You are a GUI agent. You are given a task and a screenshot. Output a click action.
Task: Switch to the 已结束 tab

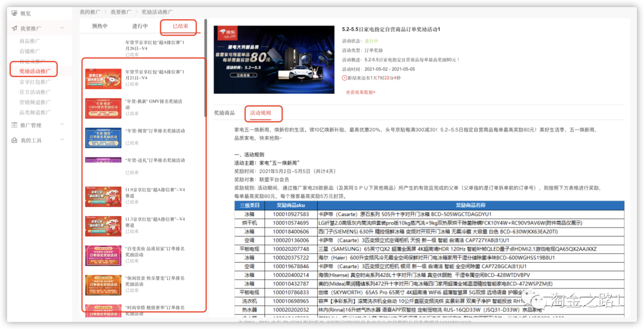180,26
